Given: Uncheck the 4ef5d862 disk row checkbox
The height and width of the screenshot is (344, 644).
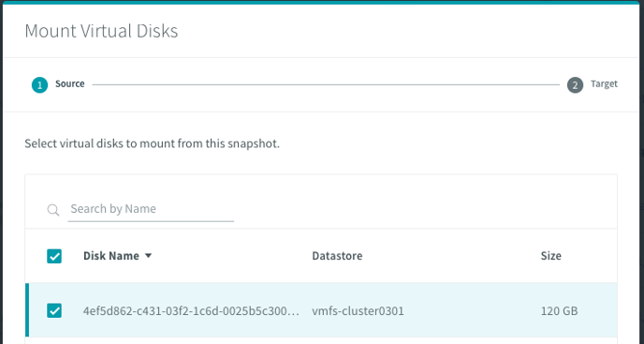Looking at the screenshot, I should [54, 310].
